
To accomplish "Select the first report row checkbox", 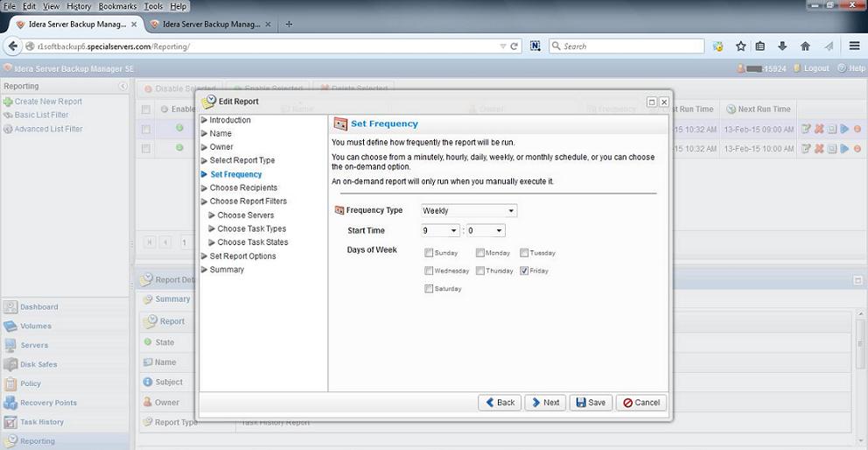I will click(146, 129).
